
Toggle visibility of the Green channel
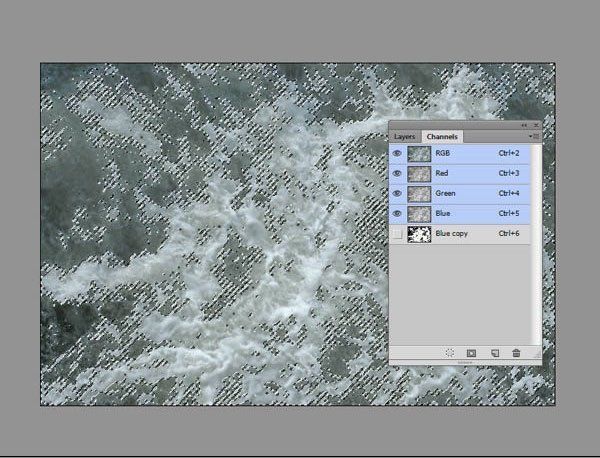click(x=397, y=193)
